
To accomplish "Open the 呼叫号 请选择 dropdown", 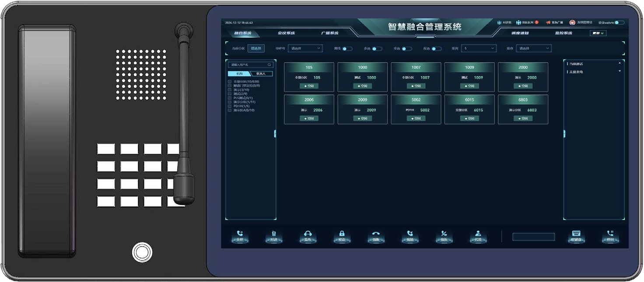I will tap(305, 49).
